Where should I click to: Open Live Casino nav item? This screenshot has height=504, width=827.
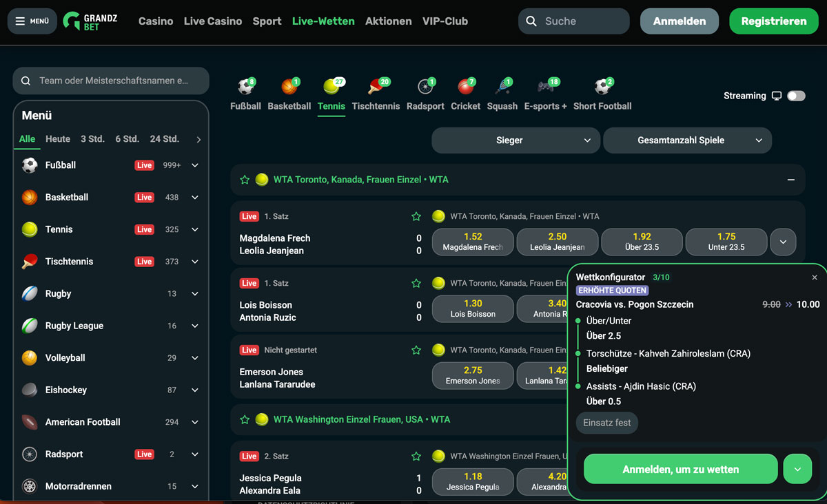click(x=213, y=21)
